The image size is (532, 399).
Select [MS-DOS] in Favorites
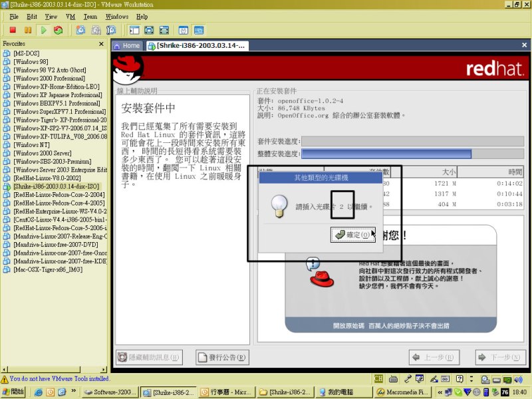tap(26, 53)
